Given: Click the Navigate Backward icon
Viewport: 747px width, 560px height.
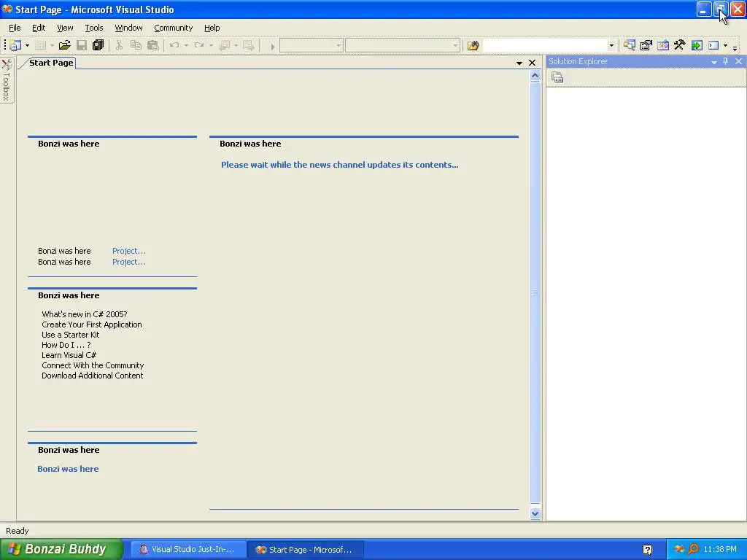Looking at the screenshot, I should pos(225,45).
